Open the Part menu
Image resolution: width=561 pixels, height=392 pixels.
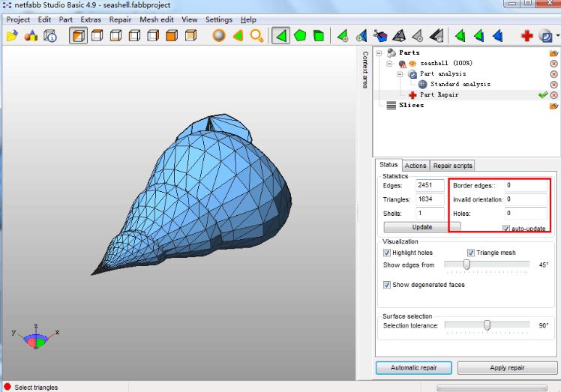click(65, 19)
